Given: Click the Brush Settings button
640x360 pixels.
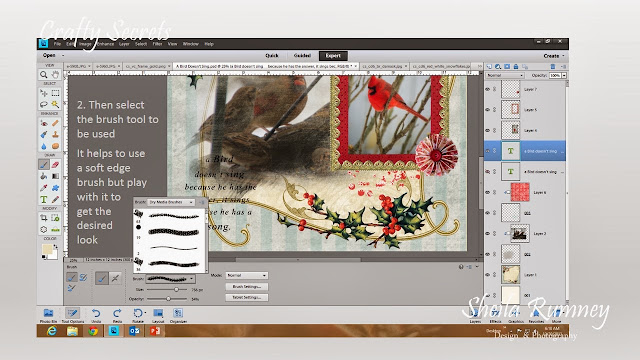Looking at the screenshot, I should pos(247,287).
